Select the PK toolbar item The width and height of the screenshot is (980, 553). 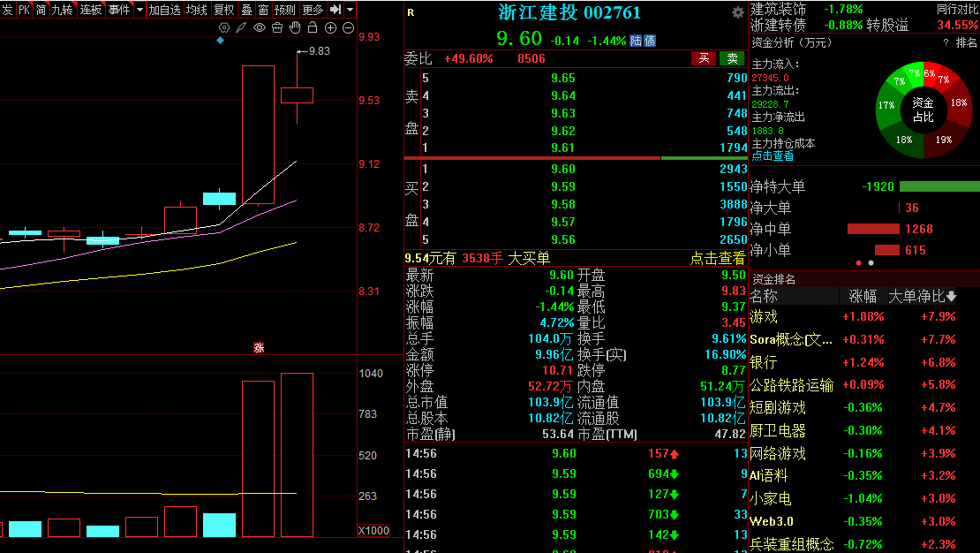coord(24,10)
